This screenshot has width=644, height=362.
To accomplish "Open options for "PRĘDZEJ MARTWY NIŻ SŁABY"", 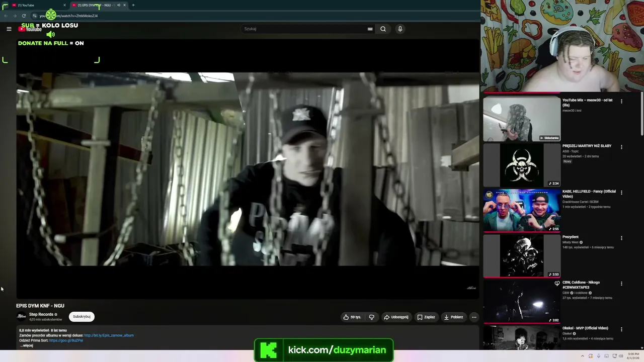I will (621, 147).
